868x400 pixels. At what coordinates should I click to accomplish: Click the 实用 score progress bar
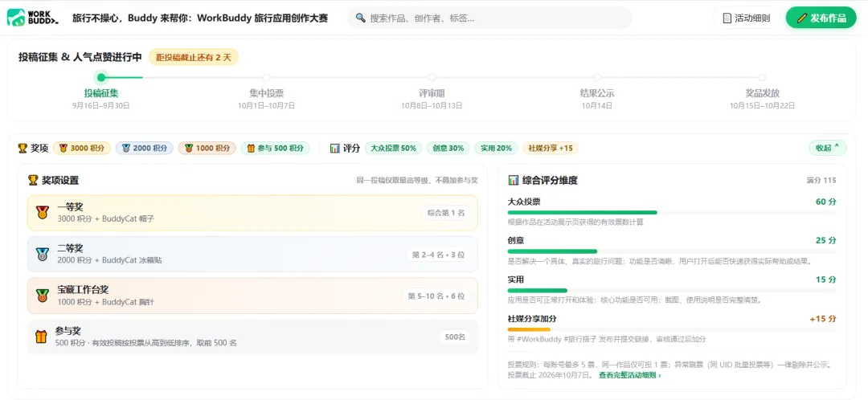coord(538,291)
